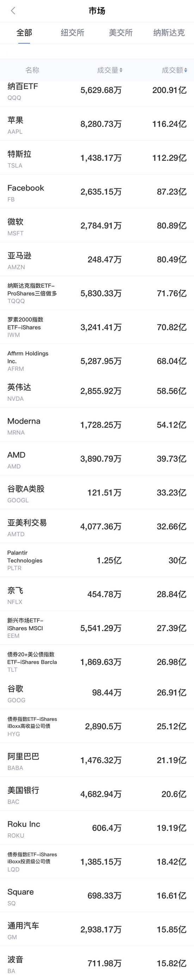This screenshot has height=980, width=194.
Task: Select 阿里巴巴 BABA row
Action: 97,760
